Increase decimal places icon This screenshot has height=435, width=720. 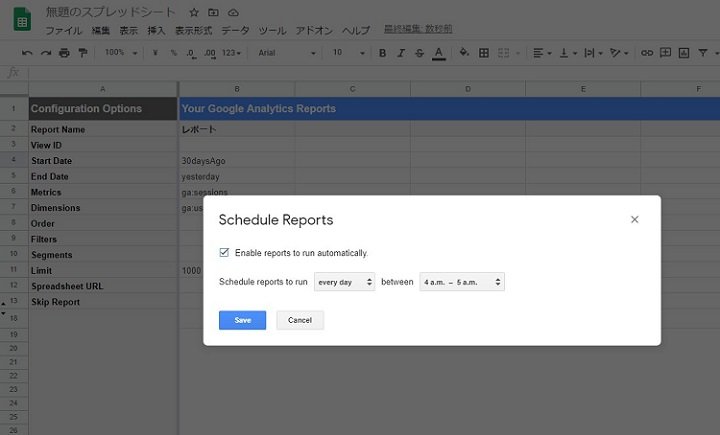click(210, 53)
